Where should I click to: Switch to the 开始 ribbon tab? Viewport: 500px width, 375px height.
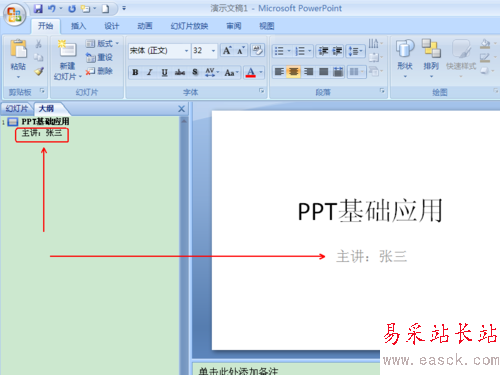coord(45,26)
